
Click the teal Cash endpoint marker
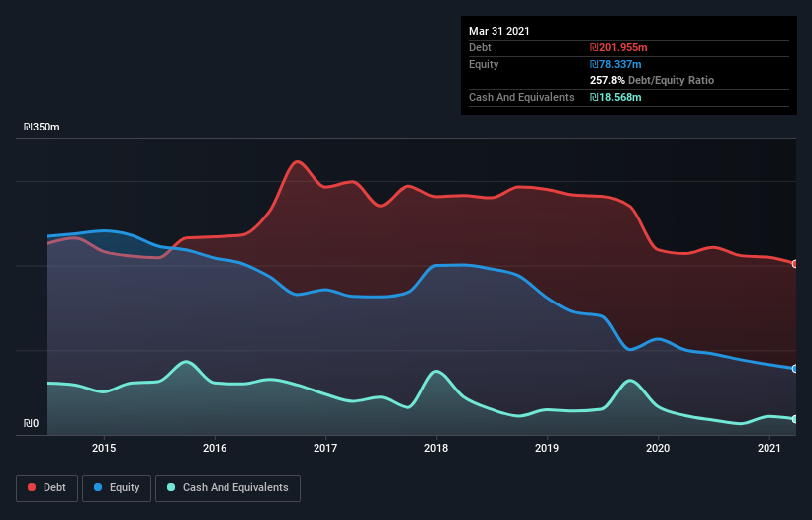pyautogui.click(x=795, y=419)
